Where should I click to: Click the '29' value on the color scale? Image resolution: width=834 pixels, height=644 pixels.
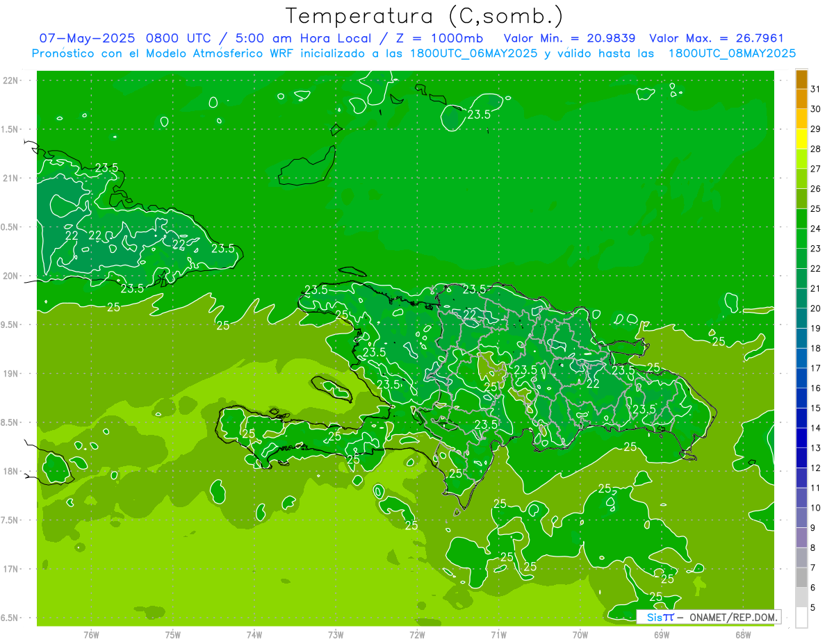(x=816, y=129)
